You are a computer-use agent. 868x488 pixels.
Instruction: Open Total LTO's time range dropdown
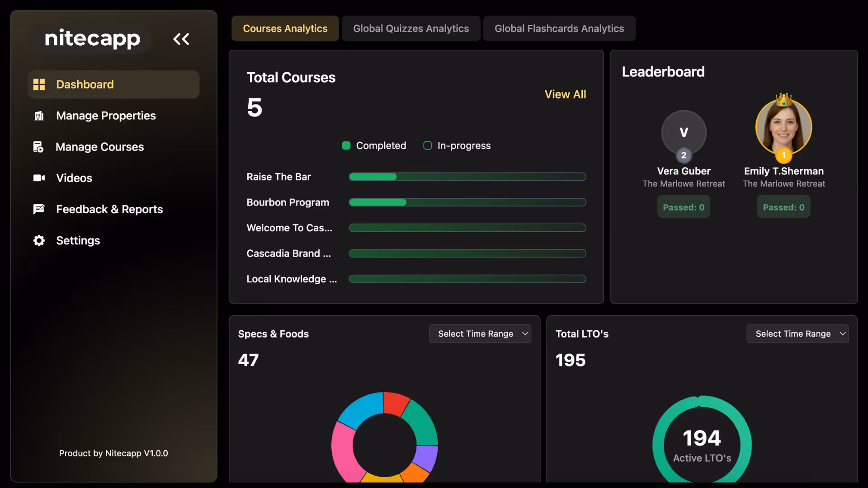click(797, 334)
